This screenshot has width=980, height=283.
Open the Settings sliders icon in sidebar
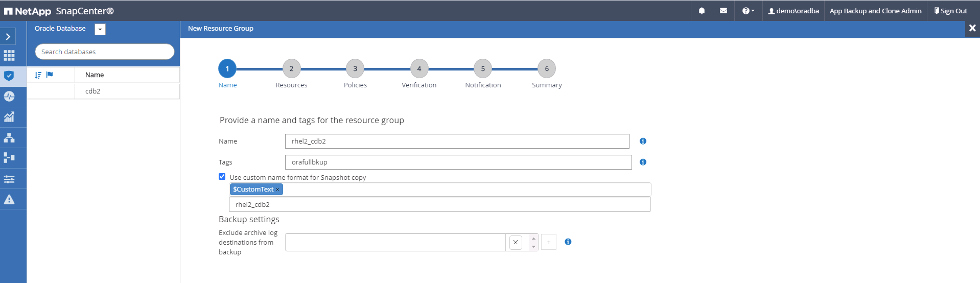[9, 179]
